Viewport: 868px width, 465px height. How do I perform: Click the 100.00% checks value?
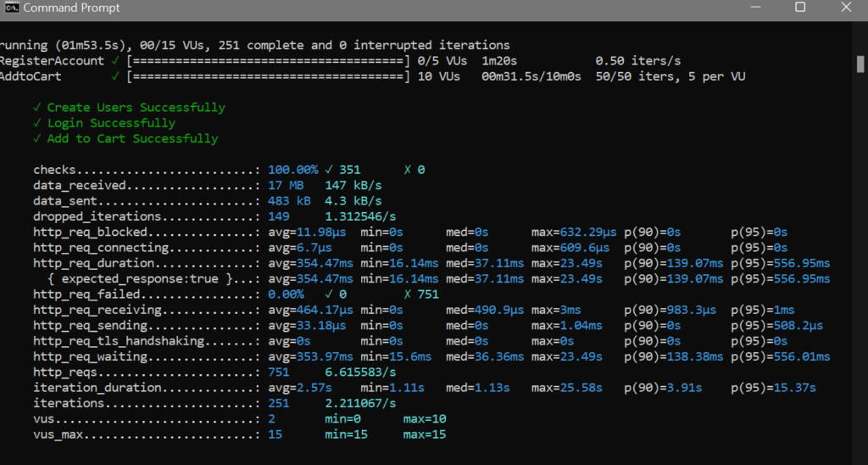292,170
